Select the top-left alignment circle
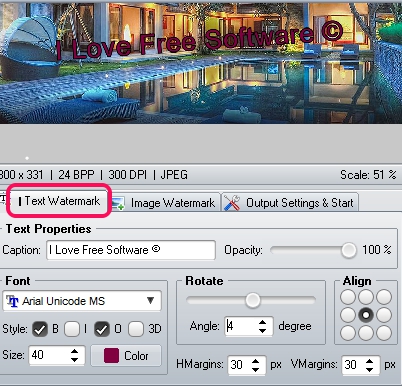The image size is (402, 386). 348,297
